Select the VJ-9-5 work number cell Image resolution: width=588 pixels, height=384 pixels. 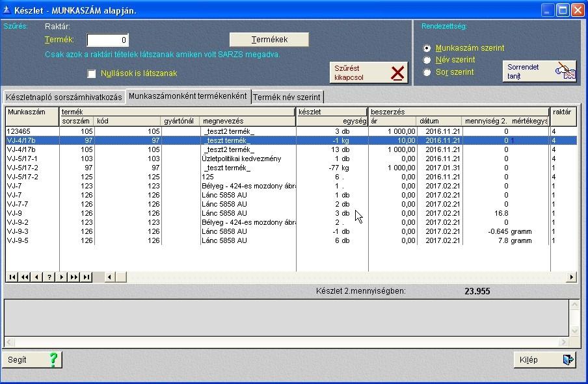click(x=33, y=240)
